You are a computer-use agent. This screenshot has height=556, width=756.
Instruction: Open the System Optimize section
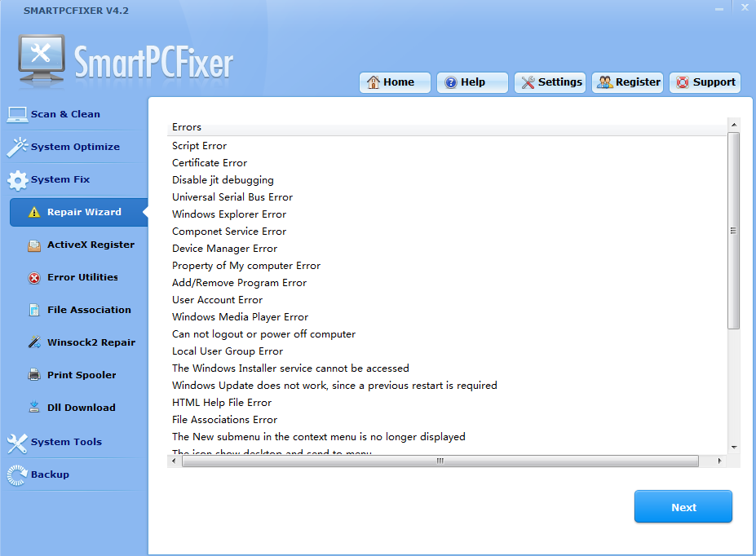click(76, 147)
